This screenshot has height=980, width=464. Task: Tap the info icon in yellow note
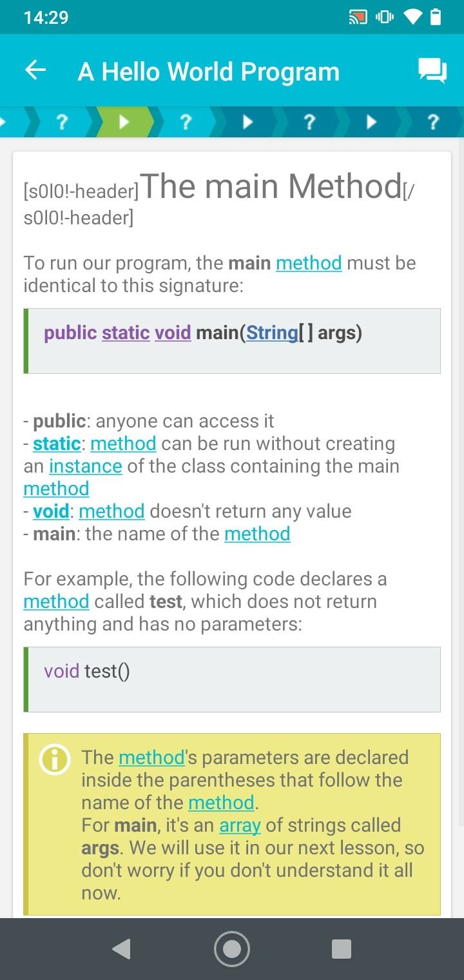point(54,760)
